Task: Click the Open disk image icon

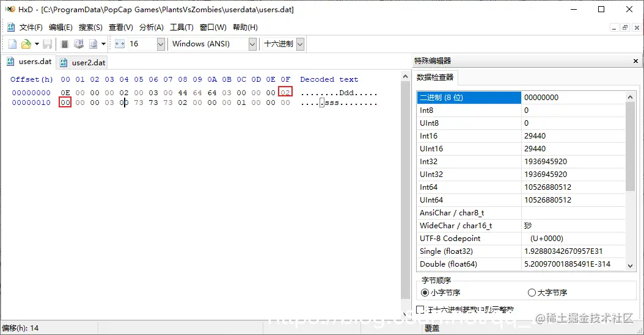Action: (x=93, y=44)
